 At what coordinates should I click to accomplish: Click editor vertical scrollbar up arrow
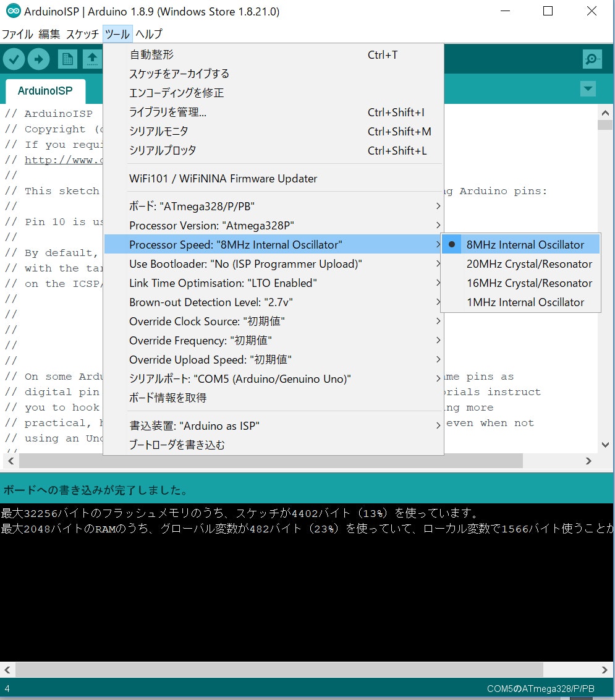(605, 113)
